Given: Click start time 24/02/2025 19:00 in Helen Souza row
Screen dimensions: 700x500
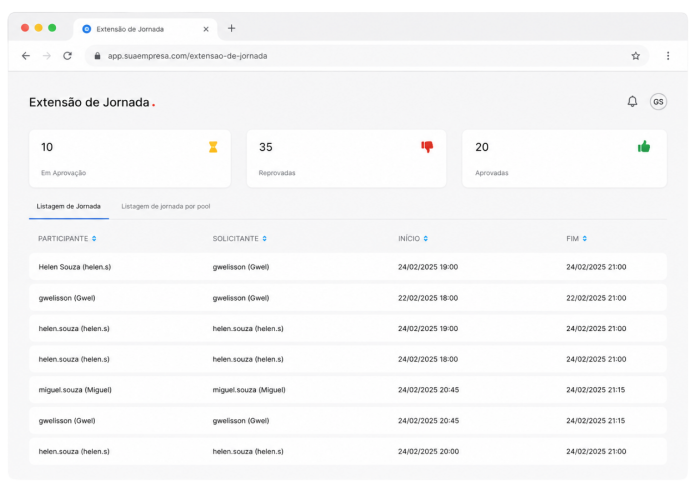Looking at the screenshot, I should coord(428,267).
